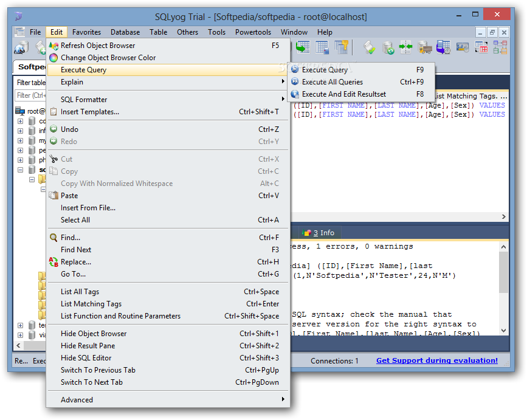Click the Replace A-B icon
Image resolution: width=527 pixels, height=420 pixels.
pyautogui.click(x=53, y=262)
